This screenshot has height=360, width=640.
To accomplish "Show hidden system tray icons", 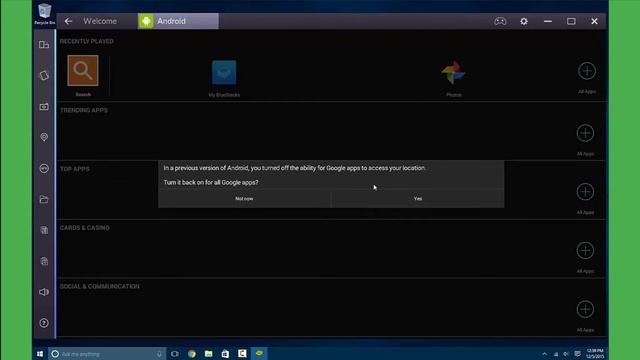I will pos(544,354).
